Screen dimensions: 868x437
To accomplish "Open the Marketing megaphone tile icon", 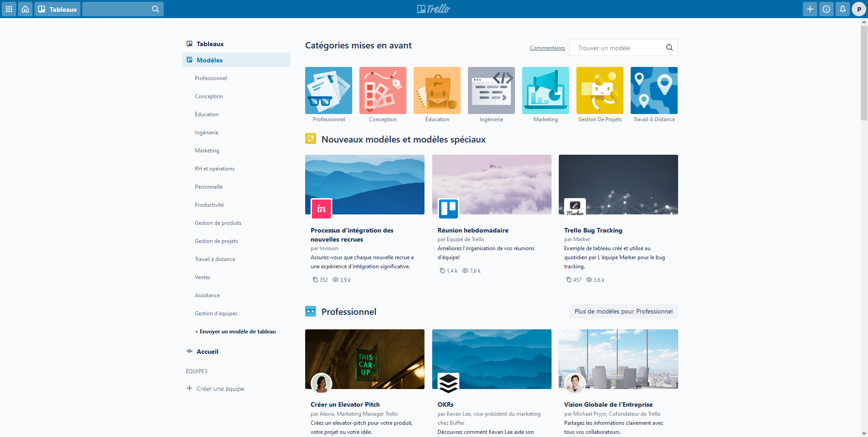I will pyautogui.click(x=546, y=90).
